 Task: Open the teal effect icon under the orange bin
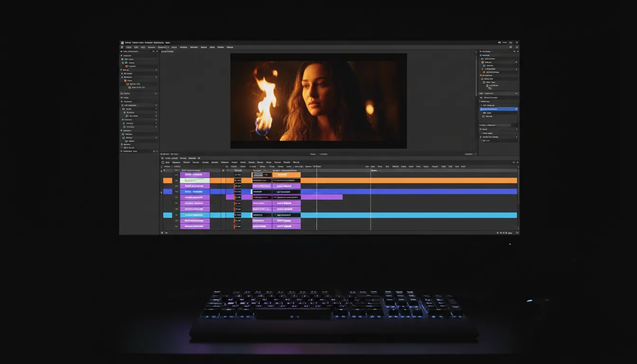point(130,87)
